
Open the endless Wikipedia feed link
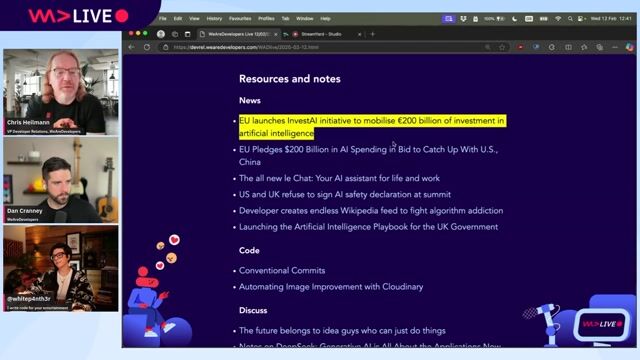pyautogui.click(x=371, y=211)
